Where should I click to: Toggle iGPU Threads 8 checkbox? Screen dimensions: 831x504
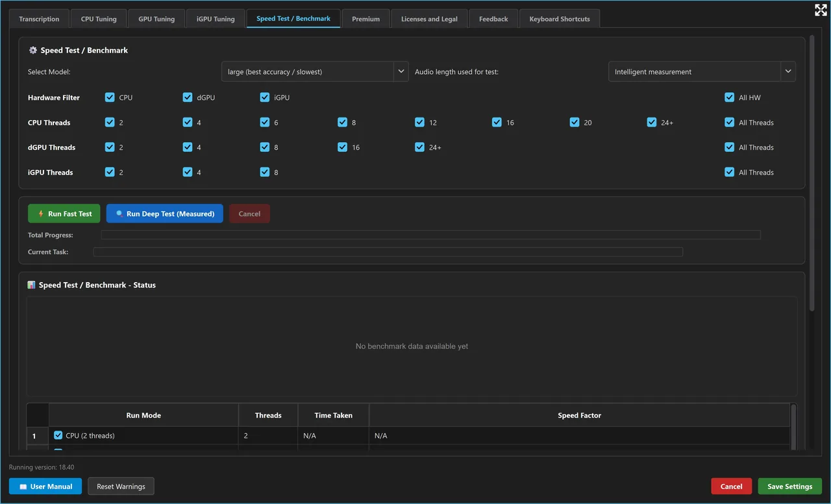click(265, 172)
